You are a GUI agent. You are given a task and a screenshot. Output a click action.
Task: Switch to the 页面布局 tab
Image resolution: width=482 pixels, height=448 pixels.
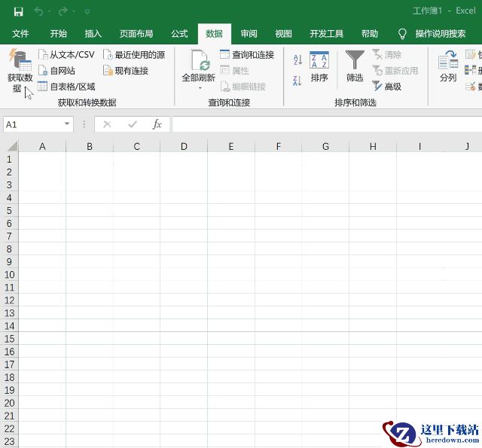click(x=136, y=33)
